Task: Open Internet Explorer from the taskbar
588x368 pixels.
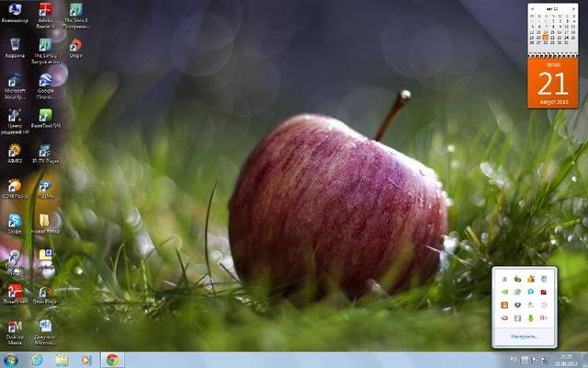Action: click(x=37, y=360)
